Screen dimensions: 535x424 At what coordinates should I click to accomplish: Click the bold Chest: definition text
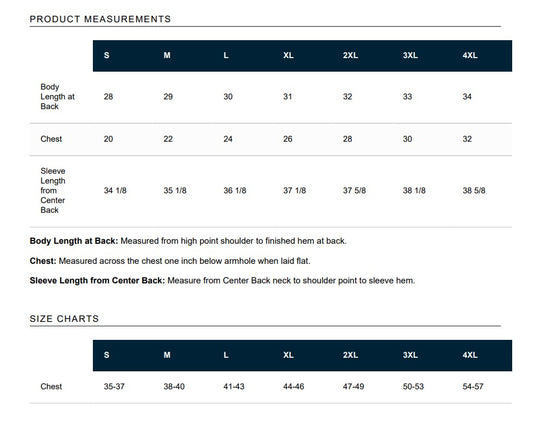pyautogui.click(x=43, y=261)
